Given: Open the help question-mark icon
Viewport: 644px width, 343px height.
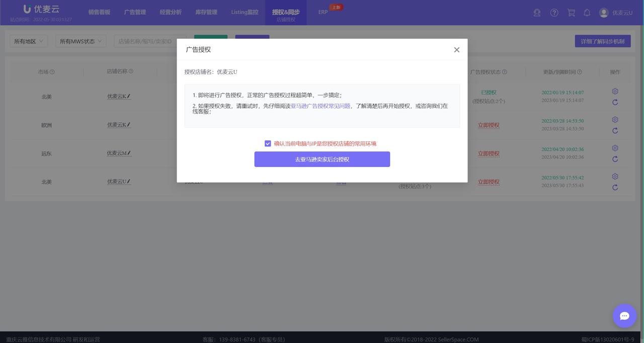Looking at the screenshot, I should tap(554, 13).
